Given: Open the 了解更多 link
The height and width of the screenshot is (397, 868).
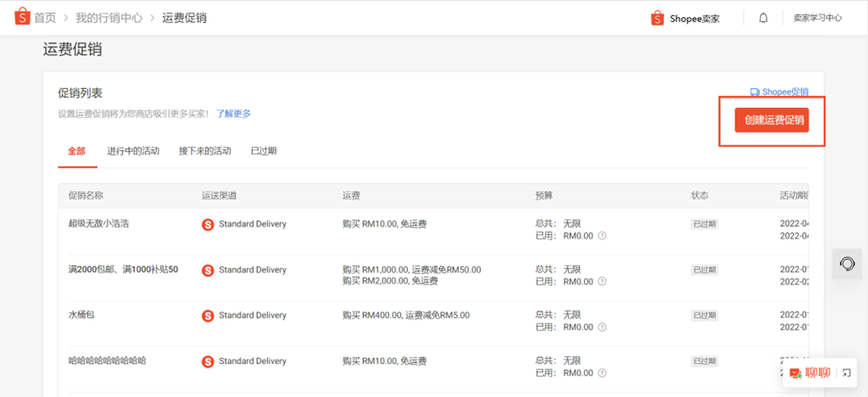Looking at the screenshot, I should 233,114.
